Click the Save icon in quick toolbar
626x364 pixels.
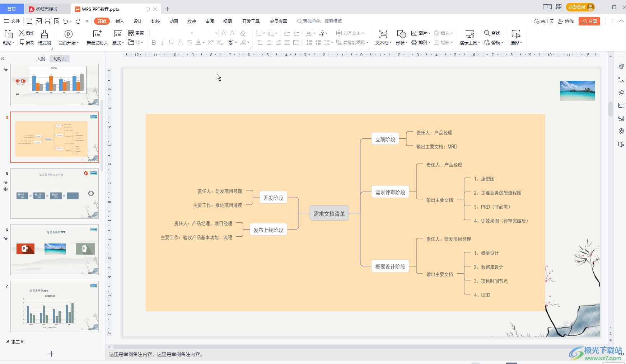(x=30, y=21)
